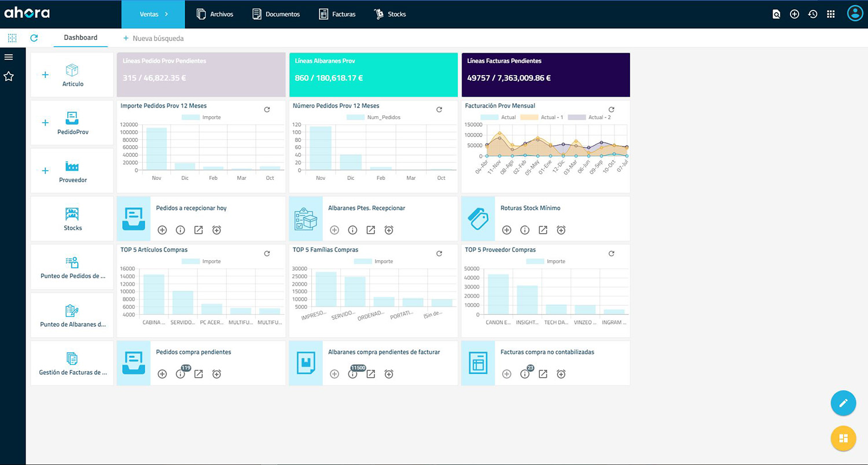Screen dimensions: 868x465
Task: Toggle Importe legend in TOP 5 Familias chart
Action: tap(373, 261)
